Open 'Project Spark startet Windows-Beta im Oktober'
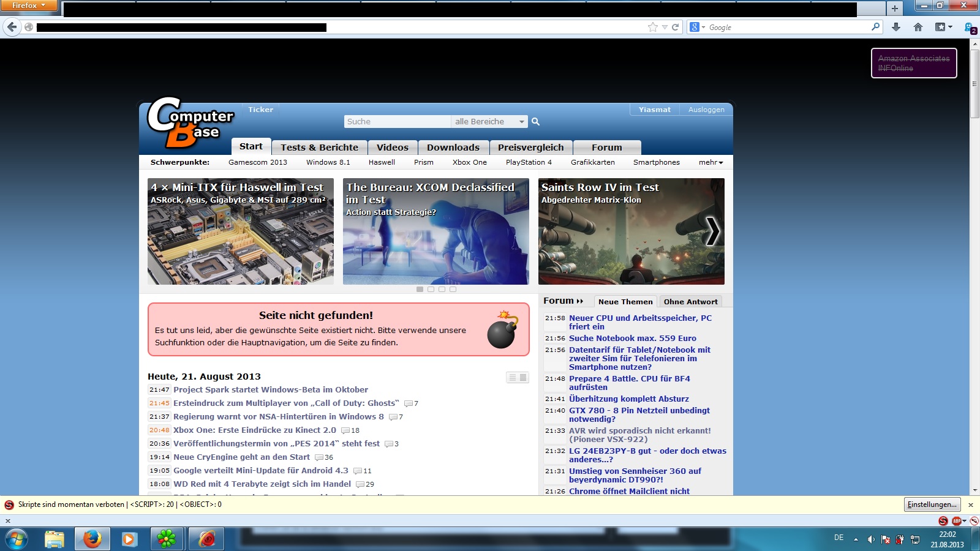 (x=271, y=390)
